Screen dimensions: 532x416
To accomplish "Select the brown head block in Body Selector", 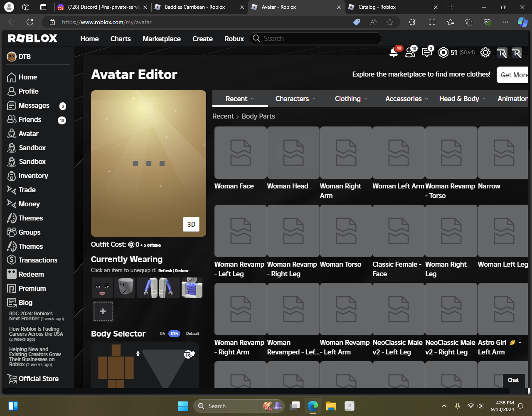I will 116,351.
